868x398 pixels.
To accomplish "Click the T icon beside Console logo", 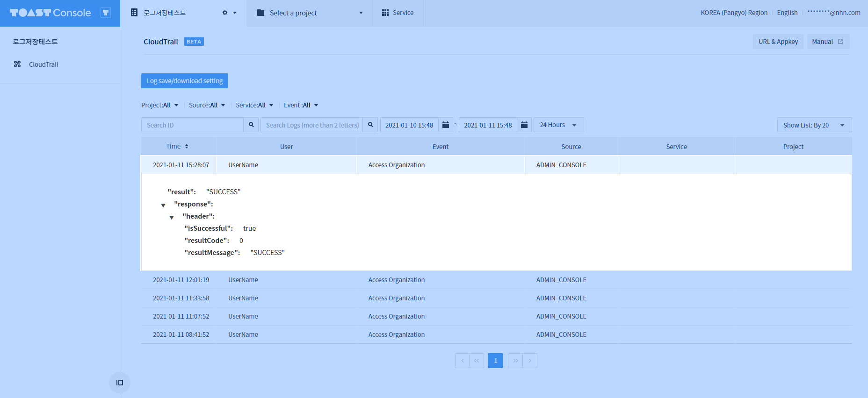I will click(106, 13).
